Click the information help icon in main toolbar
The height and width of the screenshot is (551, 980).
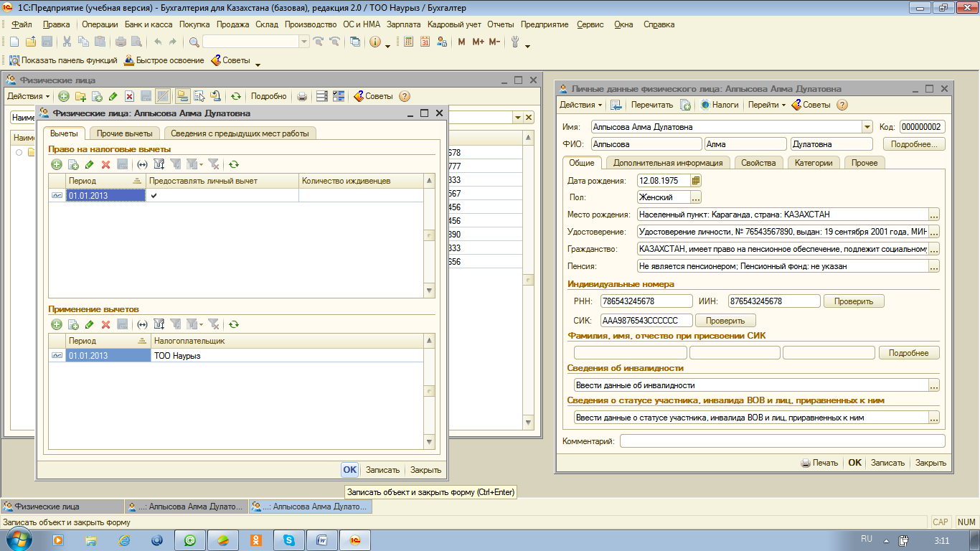pyautogui.click(x=374, y=42)
